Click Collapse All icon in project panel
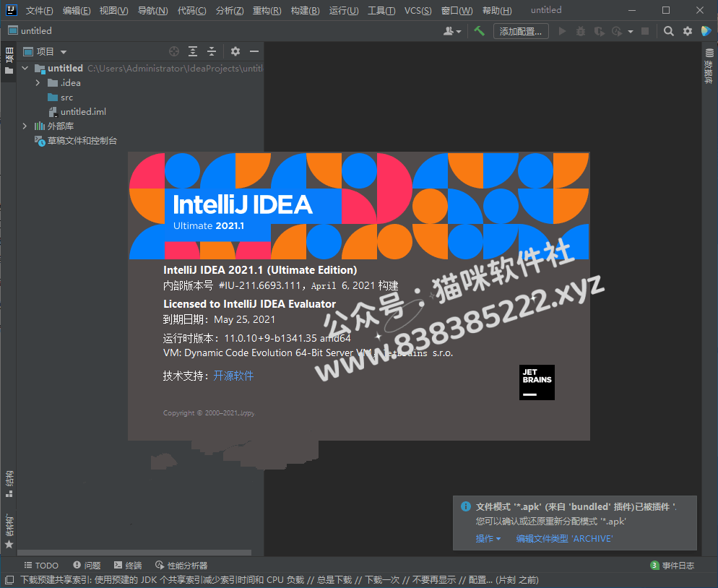718x588 pixels. (x=212, y=51)
